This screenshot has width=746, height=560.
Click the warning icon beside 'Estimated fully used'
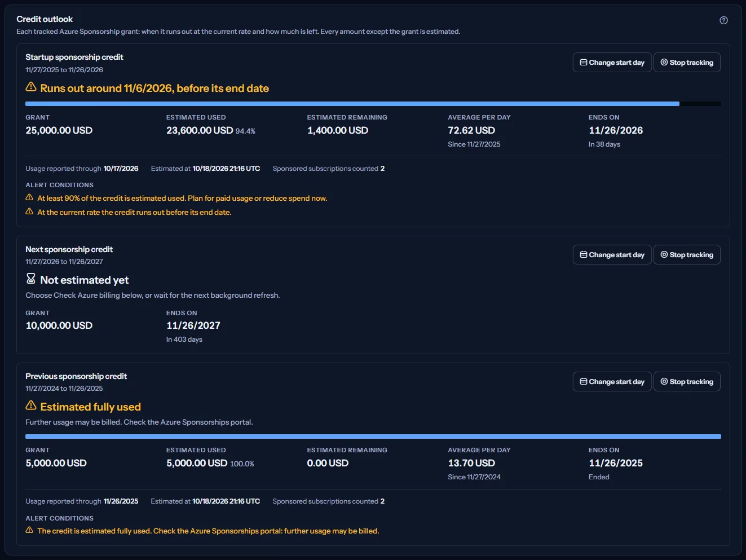[x=31, y=405]
